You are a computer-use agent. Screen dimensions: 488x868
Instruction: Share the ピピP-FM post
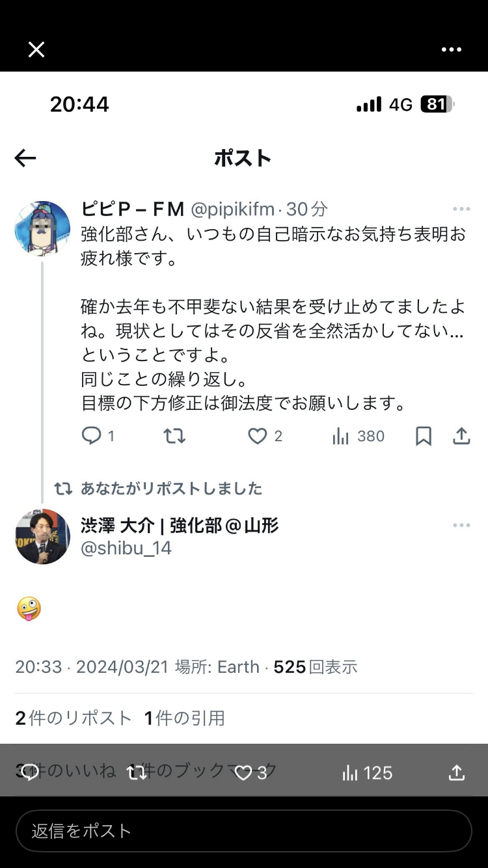pos(461,436)
